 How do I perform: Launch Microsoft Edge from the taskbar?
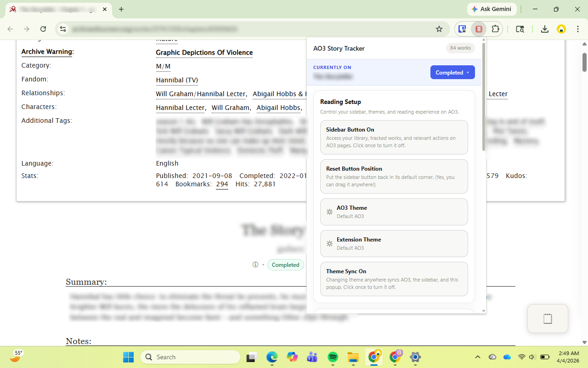tap(272, 357)
